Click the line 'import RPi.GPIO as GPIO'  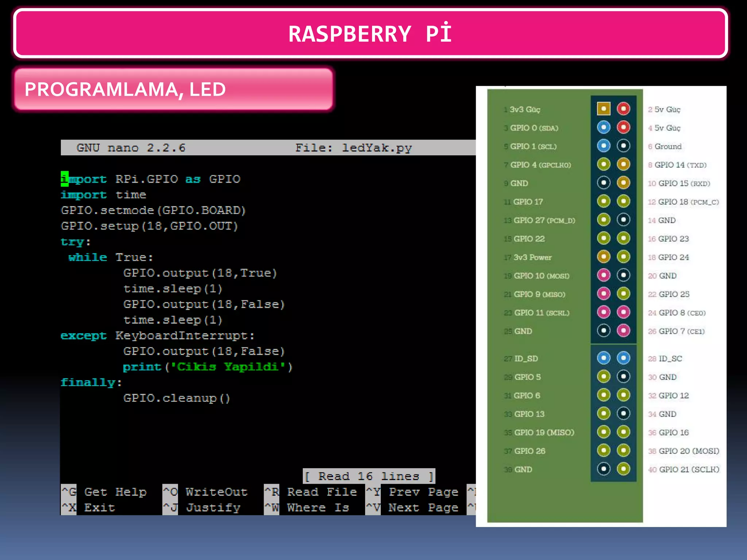[151, 179]
